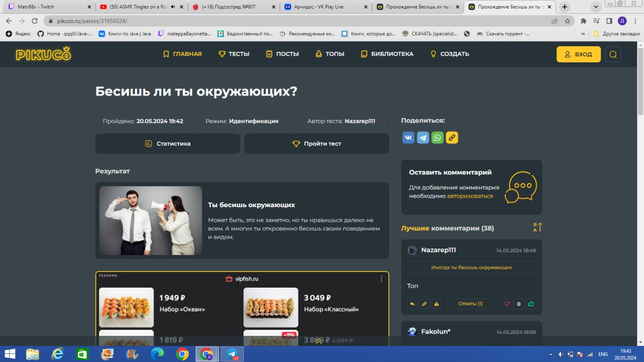Click the авторизоваться link
Screen dimensions: 644x362
tap(470, 196)
